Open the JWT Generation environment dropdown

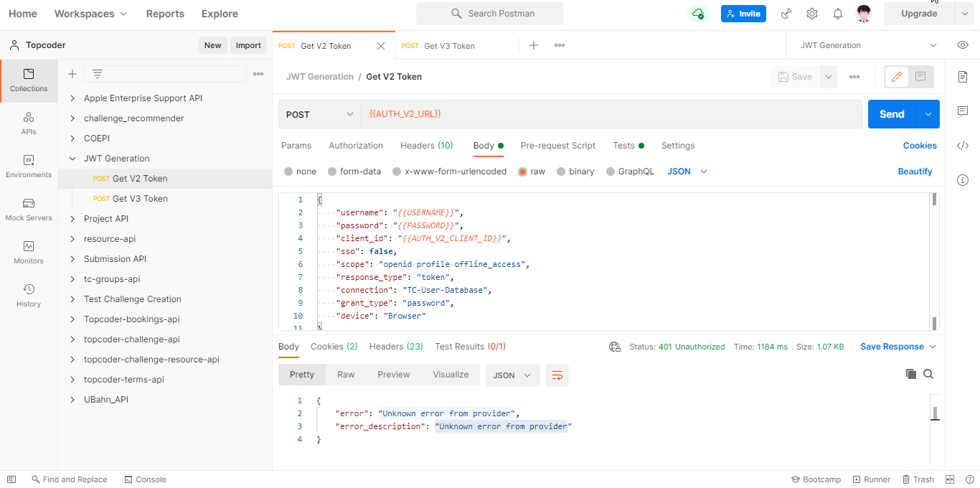coord(868,45)
